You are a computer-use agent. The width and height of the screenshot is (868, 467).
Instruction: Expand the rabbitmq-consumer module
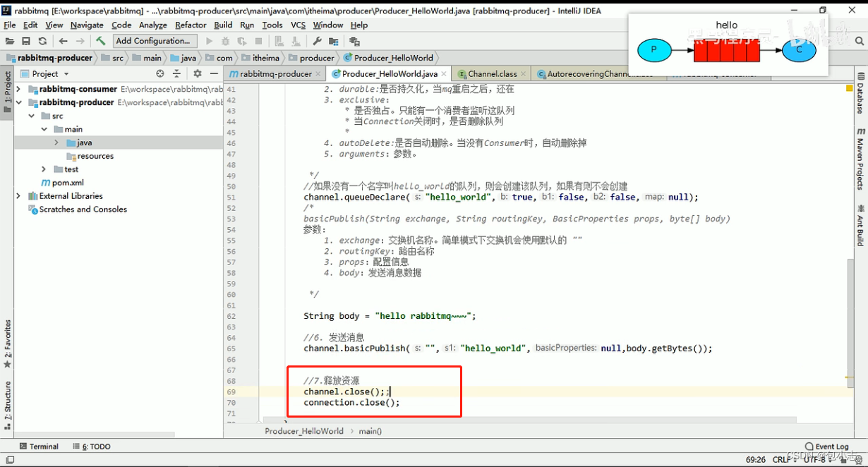coord(18,90)
